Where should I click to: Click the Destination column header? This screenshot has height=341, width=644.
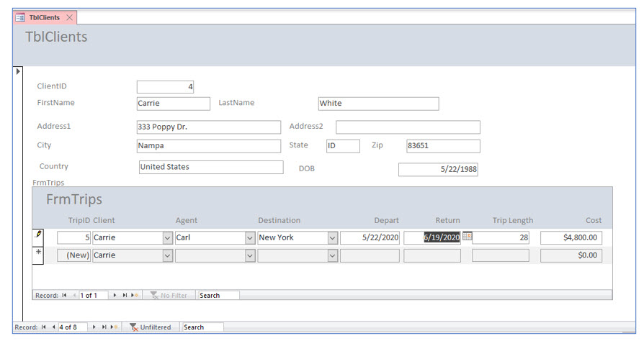click(279, 220)
